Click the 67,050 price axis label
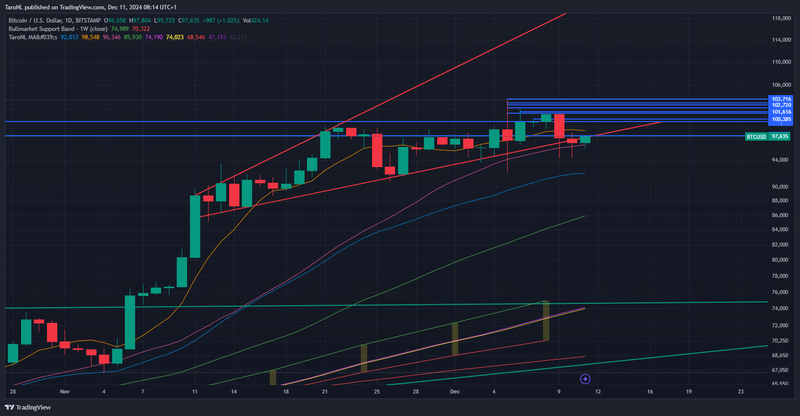Image resolution: width=800 pixels, height=416 pixels. (780, 370)
